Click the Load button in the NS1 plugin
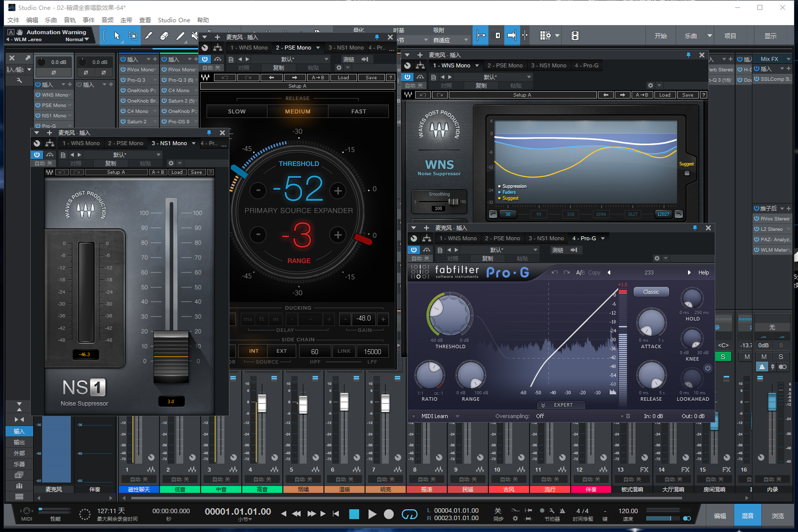The width and height of the screenshot is (798, 532). (x=177, y=172)
